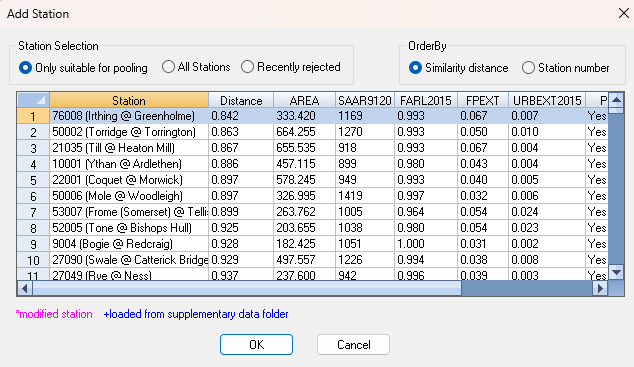Click the Distance cell '0.886'

[241, 164]
